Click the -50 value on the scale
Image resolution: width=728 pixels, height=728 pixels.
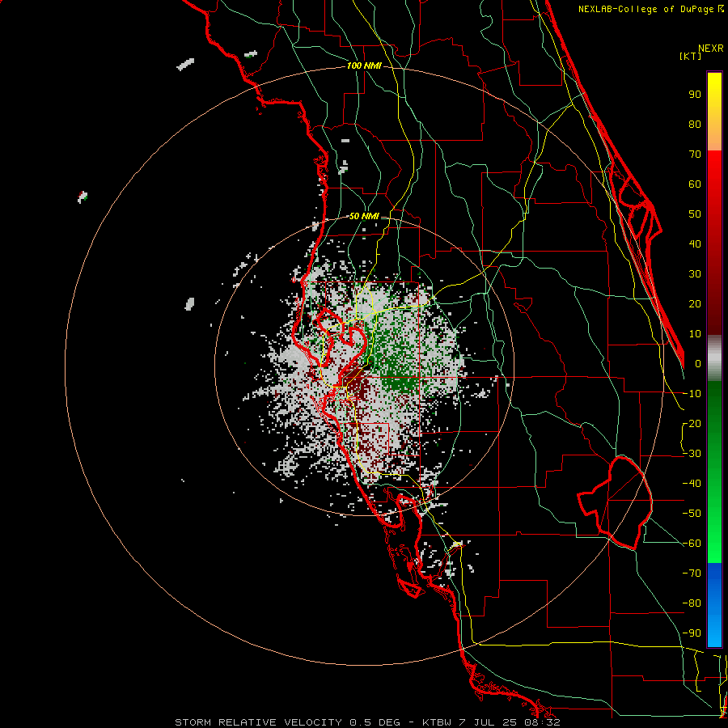coord(692,514)
